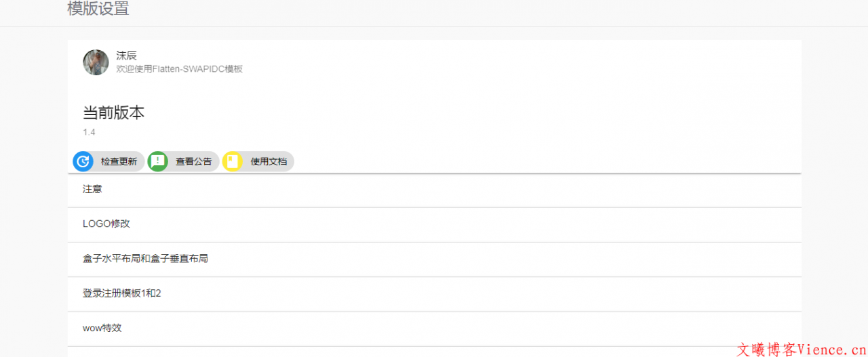
Task: Open the 使用文档 documentation label
Action: pos(269,162)
